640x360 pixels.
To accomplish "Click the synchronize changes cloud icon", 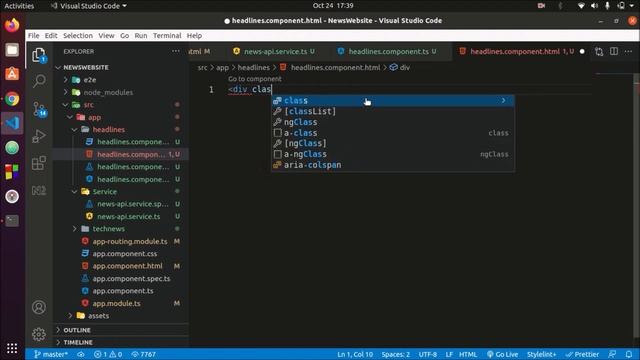I will click(x=81, y=354).
